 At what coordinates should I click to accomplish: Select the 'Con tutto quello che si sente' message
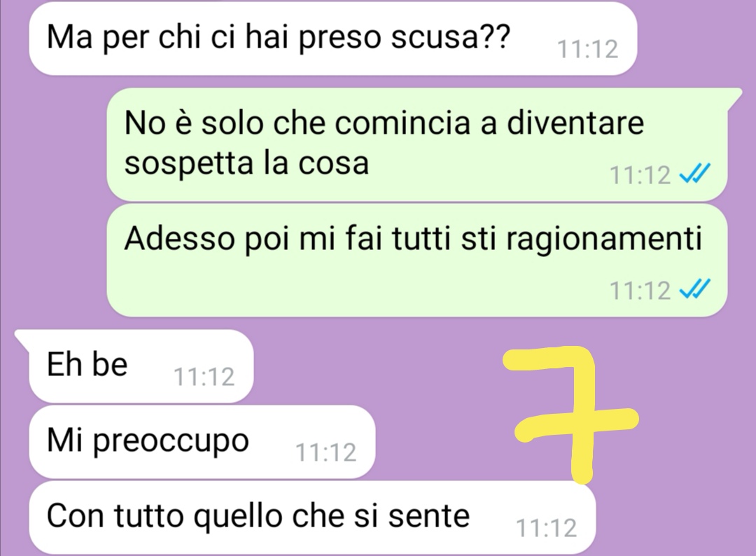312,517
